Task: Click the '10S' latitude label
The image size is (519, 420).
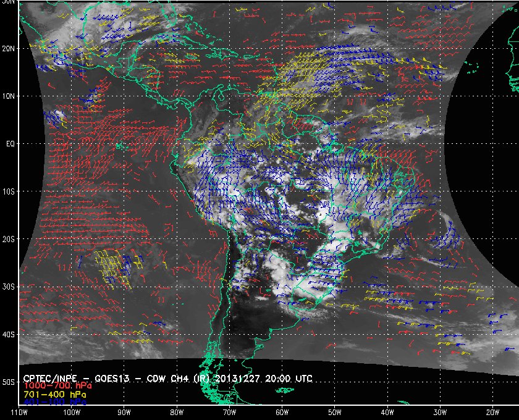Action: [x=8, y=191]
